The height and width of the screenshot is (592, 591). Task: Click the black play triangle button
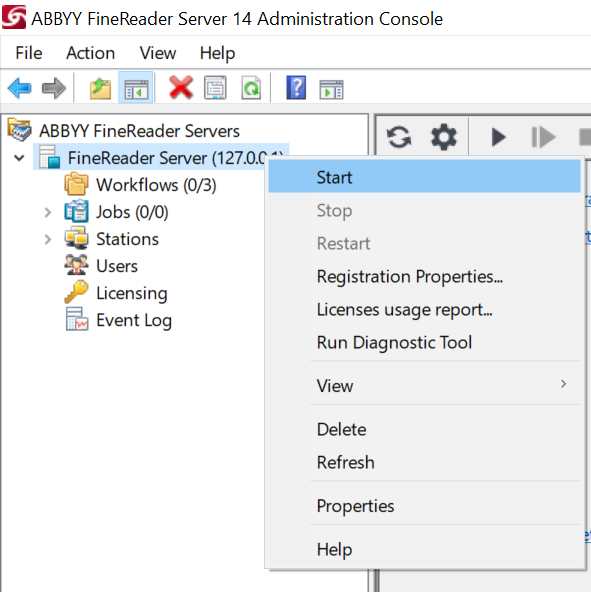[x=498, y=137]
